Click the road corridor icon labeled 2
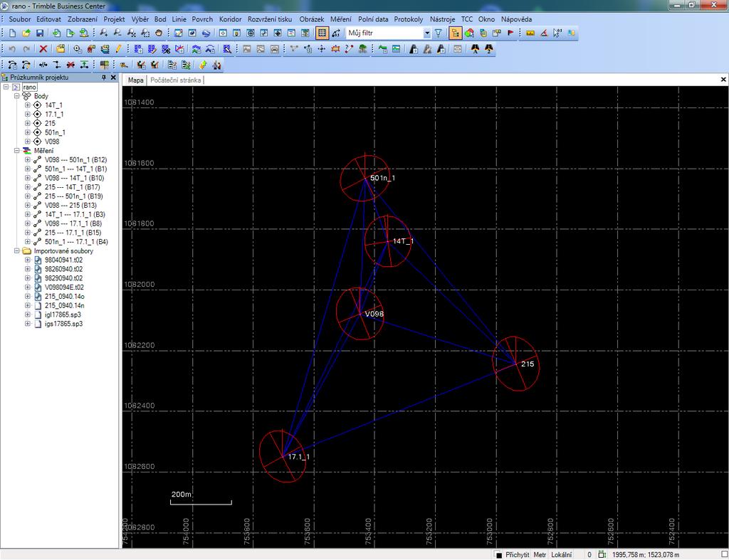Image resolution: width=729 pixels, height=560 pixels. (x=488, y=49)
